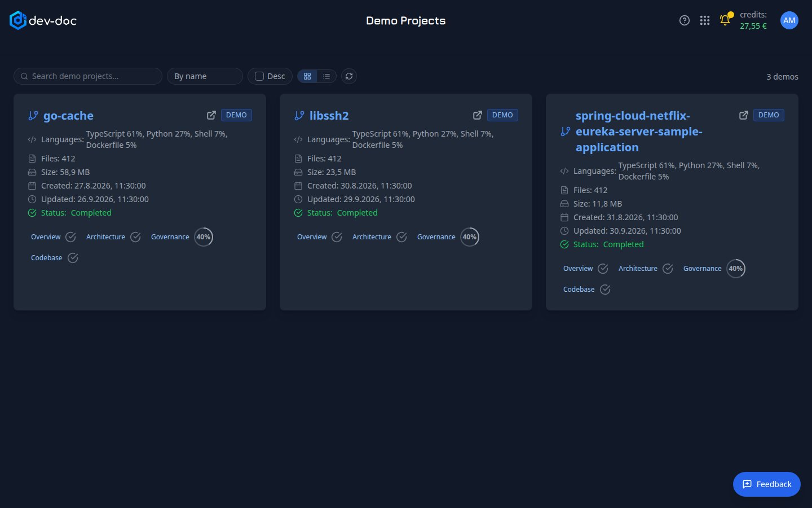Click the DEMO badge on libssh2
Image resolution: width=812 pixels, height=508 pixels.
click(x=502, y=115)
